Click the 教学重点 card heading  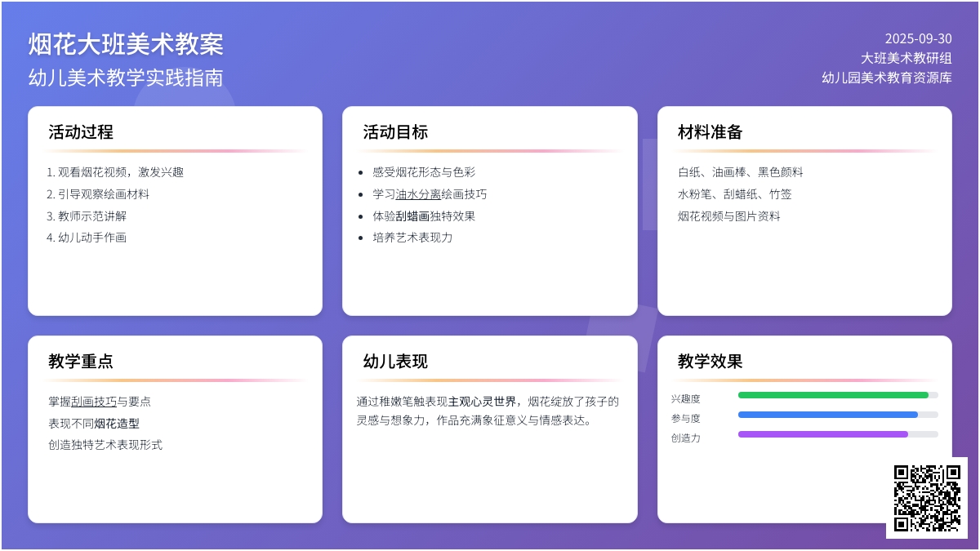[x=81, y=362]
